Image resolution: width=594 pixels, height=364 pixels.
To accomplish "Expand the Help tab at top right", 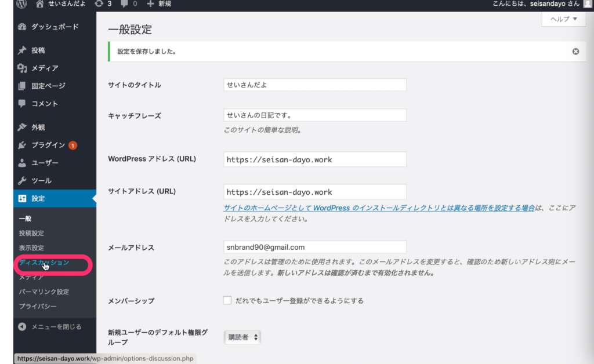I will pos(563,19).
